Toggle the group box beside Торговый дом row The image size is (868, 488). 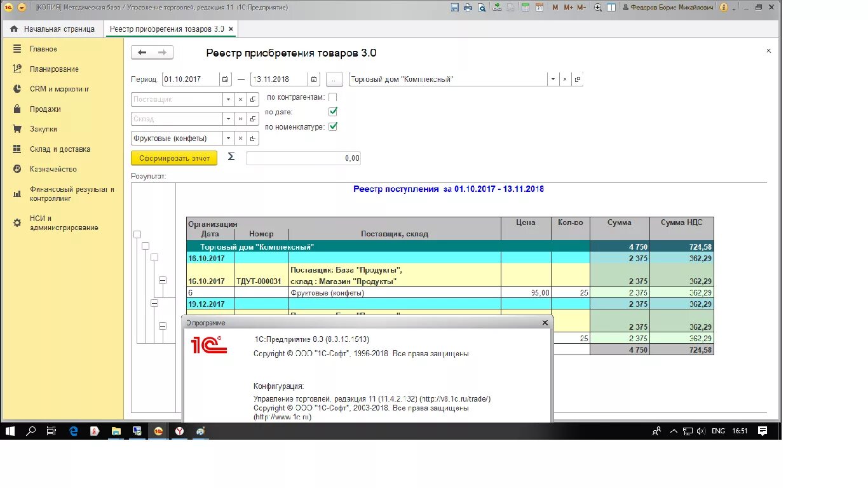click(x=146, y=246)
